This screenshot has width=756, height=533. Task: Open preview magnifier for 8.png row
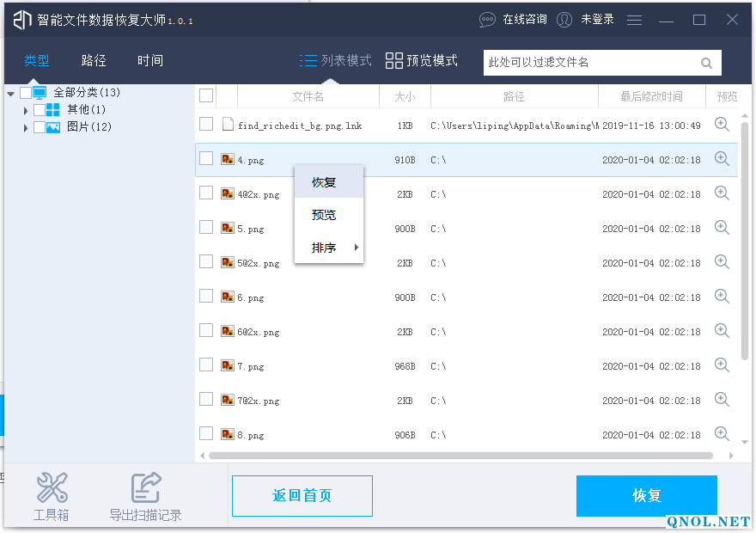[722, 434]
